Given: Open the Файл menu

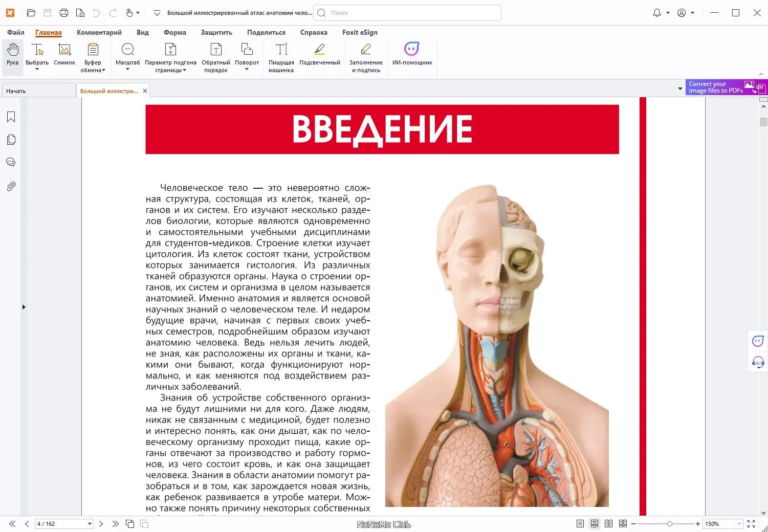Looking at the screenshot, I should pyautogui.click(x=15, y=32).
